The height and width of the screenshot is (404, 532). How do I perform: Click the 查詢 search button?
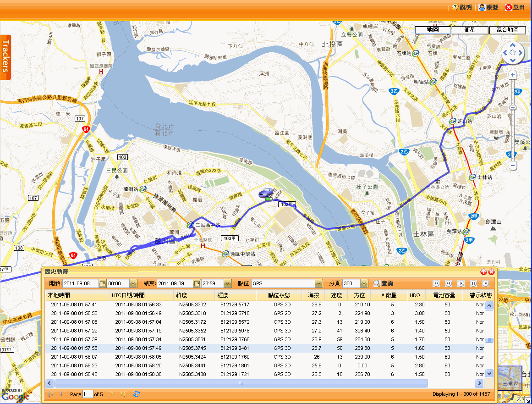pos(384,283)
